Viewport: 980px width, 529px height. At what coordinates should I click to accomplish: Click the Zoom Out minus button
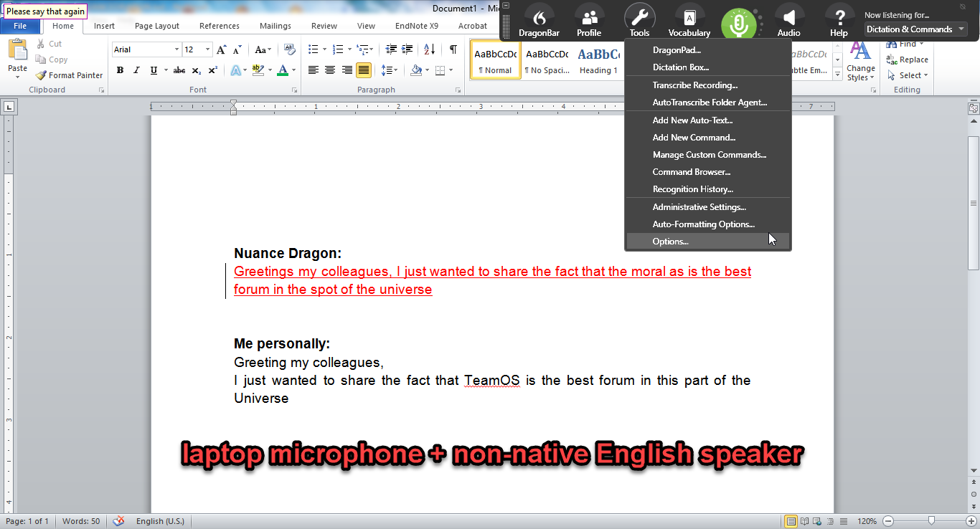888,521
